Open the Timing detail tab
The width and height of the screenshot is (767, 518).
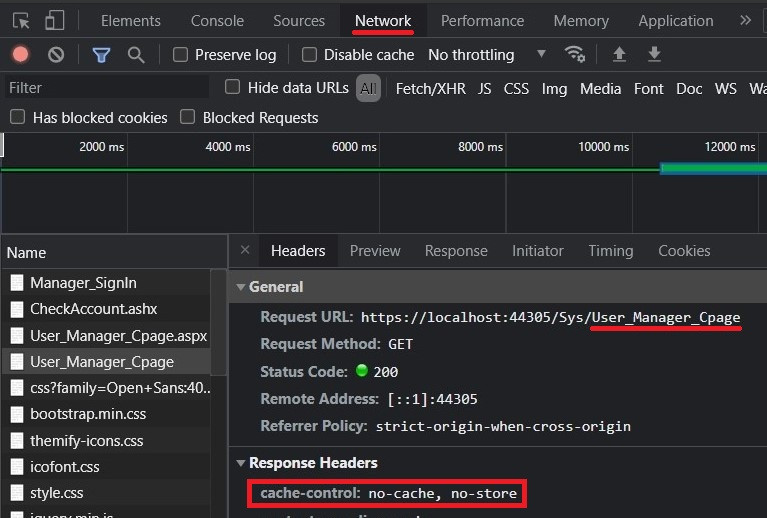pos(610,251)
